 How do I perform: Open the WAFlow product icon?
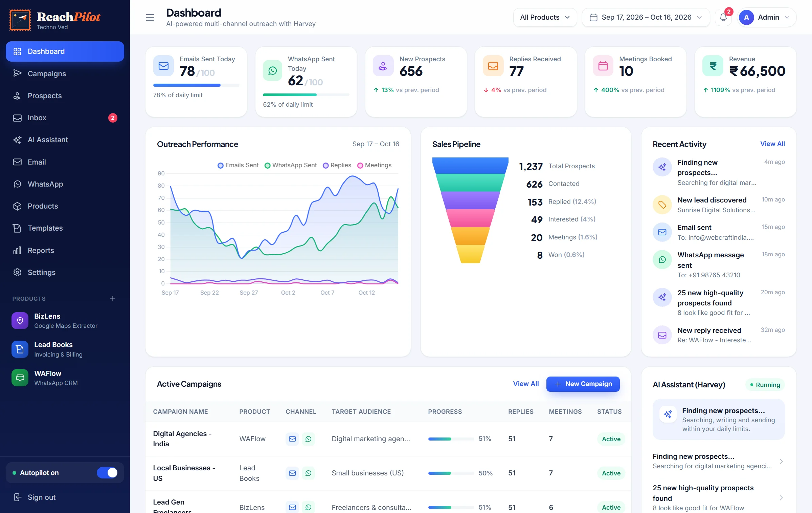(x=20, y=378)
